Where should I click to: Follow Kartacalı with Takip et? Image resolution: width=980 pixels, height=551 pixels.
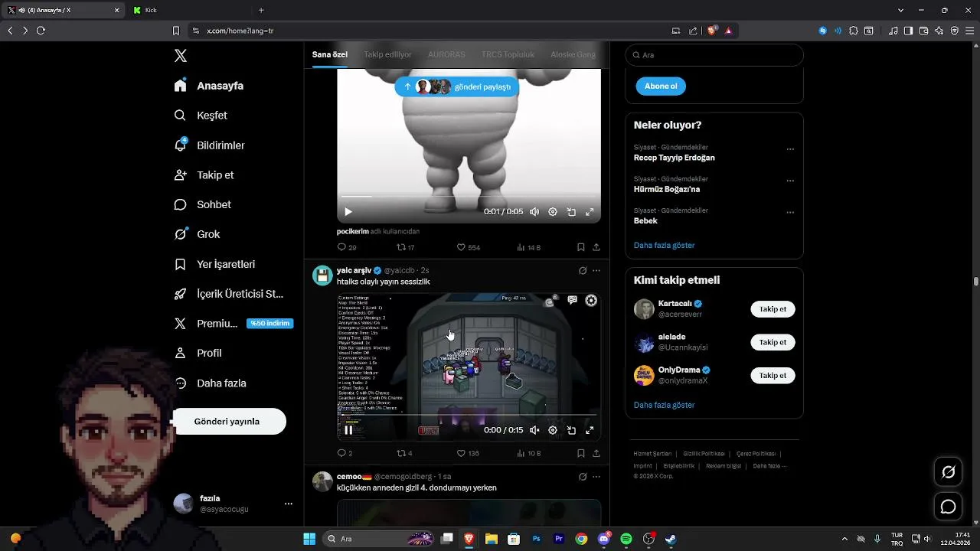pos(773,309)
